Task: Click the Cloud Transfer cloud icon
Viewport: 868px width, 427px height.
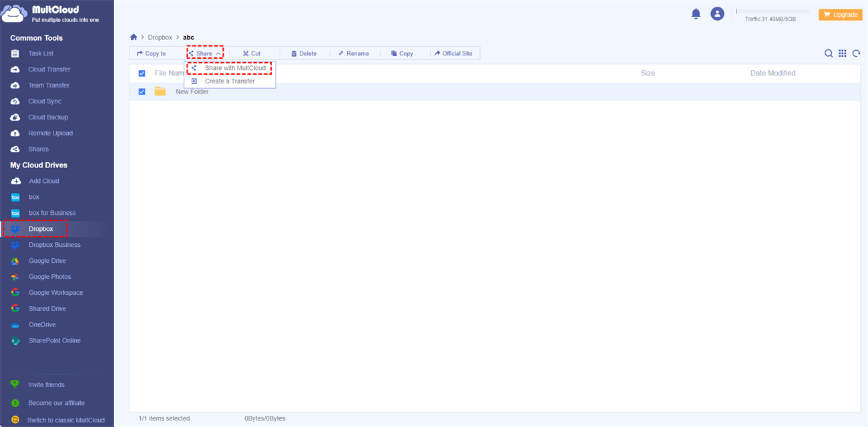Action: (15, 69)
